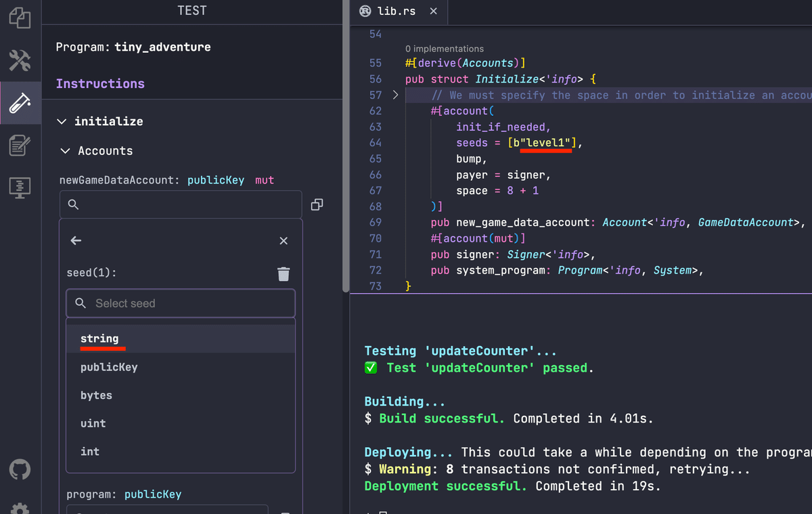This screenshot has height=514, width=812.
Task: Click the Test 'updateCounter' passed message
Action: coord(479,368)
